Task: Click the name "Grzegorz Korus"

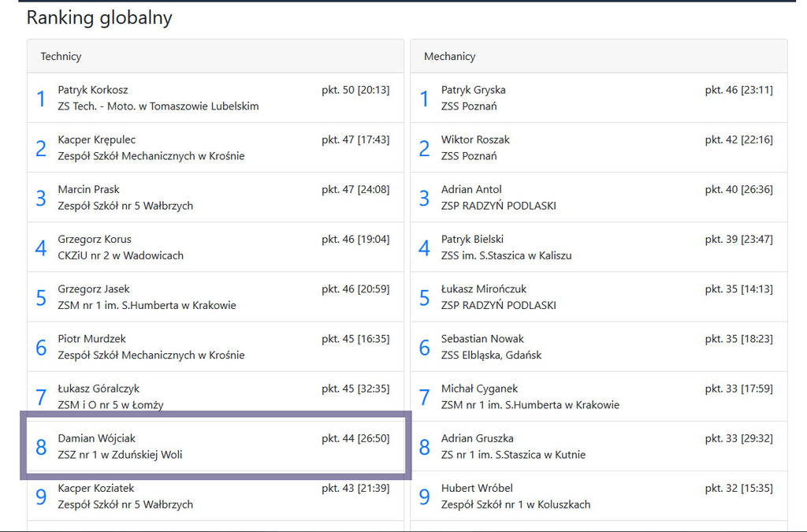Action: tap(95, 240)
